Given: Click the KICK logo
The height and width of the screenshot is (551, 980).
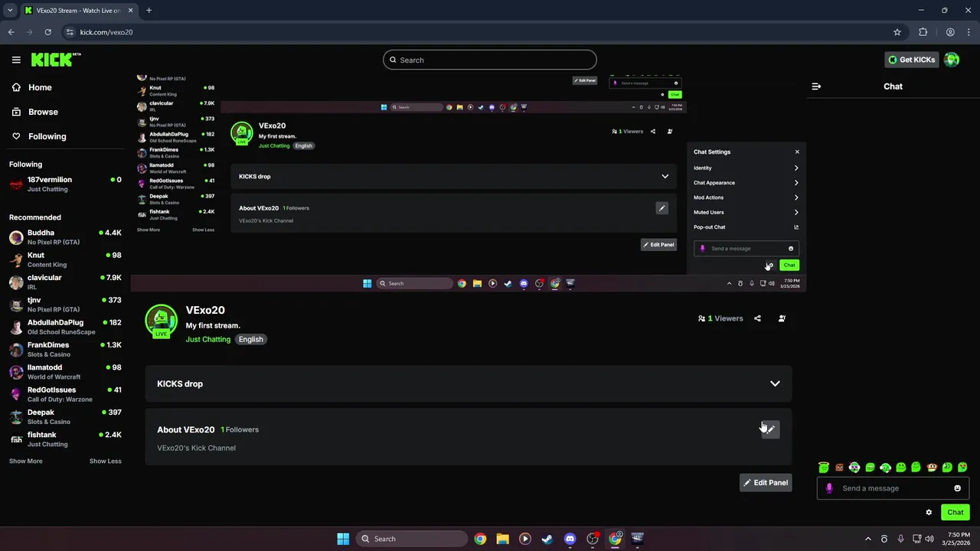Looking at the screenshot, I should click(x=56, y=60).
